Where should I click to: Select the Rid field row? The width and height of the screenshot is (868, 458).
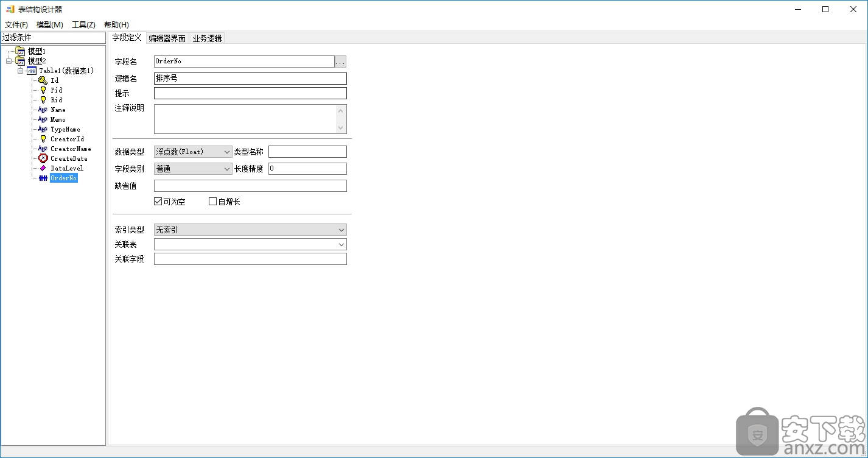point(56,100)
